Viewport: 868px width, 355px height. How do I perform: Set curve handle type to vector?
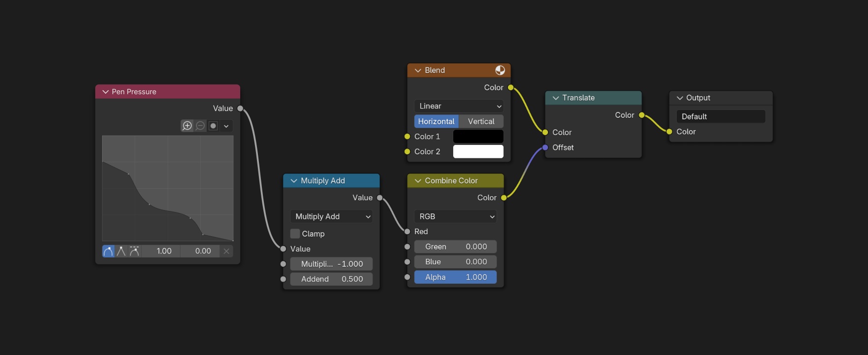pos(121,251)
